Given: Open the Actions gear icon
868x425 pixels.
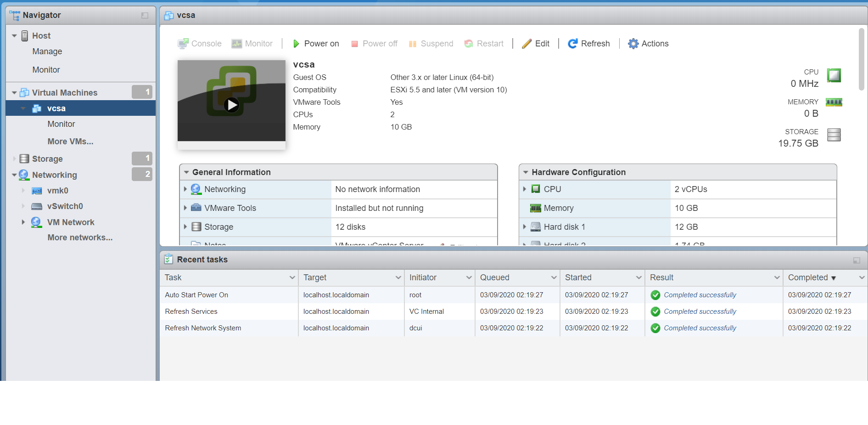Looking at the screenshot, I should point(633,44).
